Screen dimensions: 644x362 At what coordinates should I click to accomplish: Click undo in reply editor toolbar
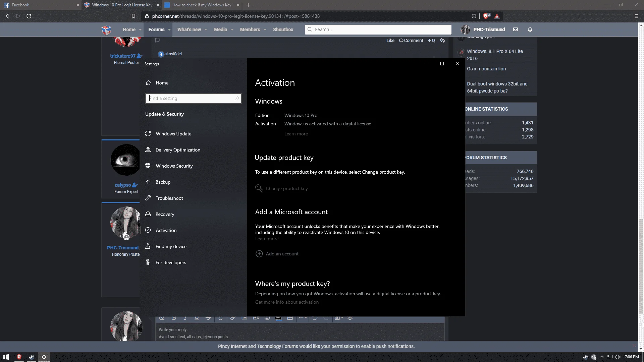click(x=315, y=318)
